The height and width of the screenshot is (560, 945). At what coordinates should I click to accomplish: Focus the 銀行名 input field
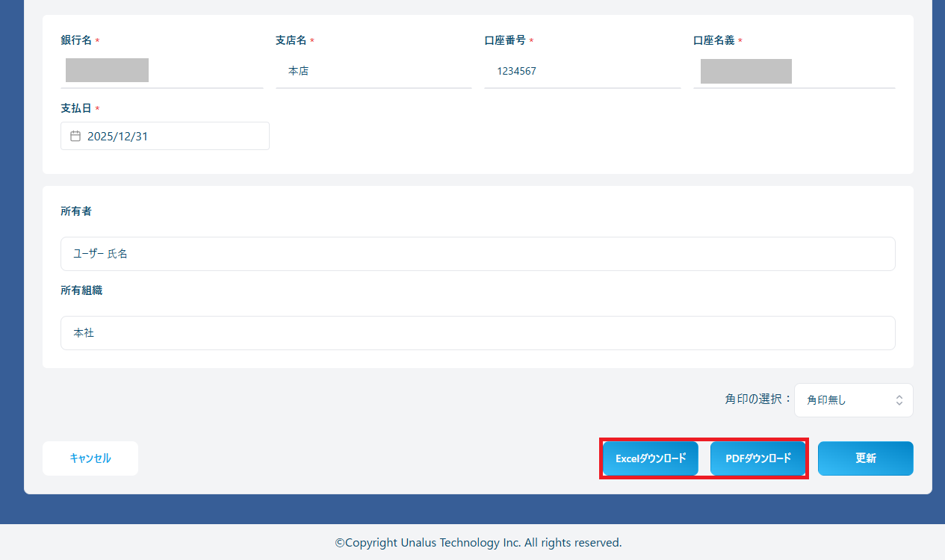point(162,71)
